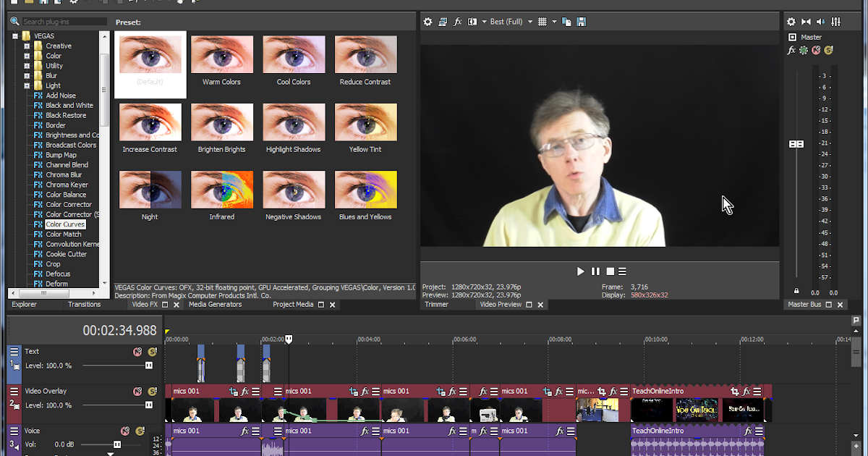Open Best (Full) preview quality dropdown
This screenshot has width=868, height=456.
[511, 22]
